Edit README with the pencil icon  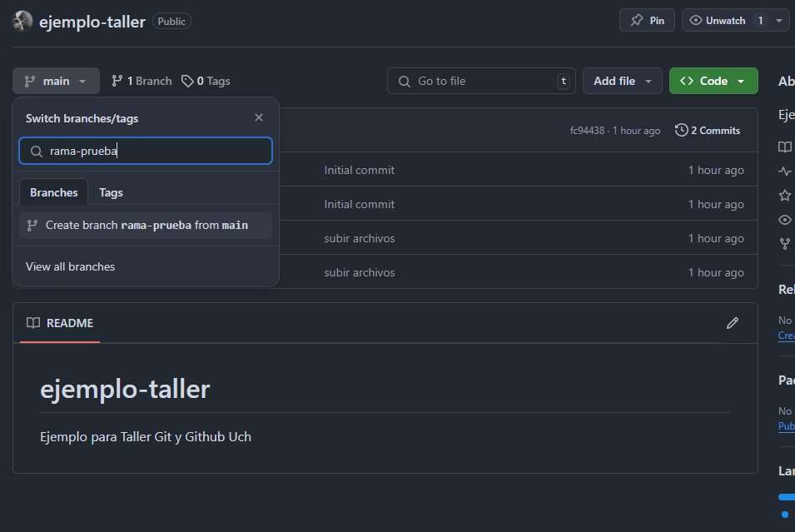pyautogui.click(x=732, y=323)
